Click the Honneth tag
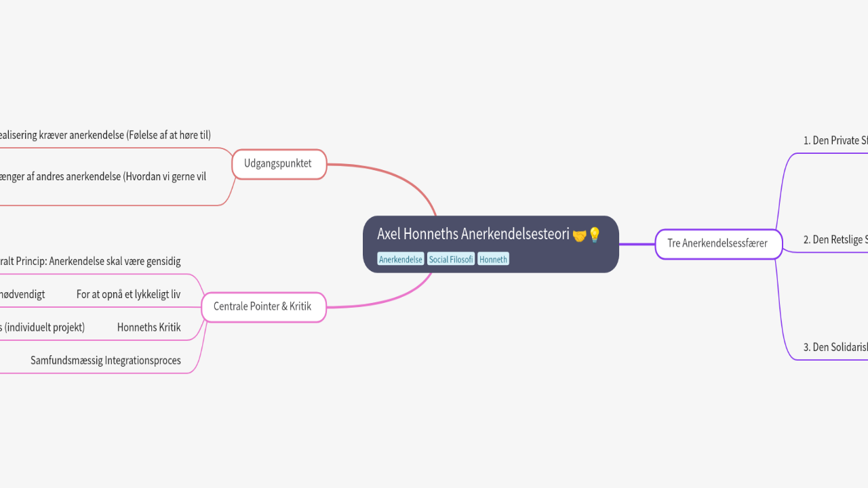The height and width of the screenshot is (488, 868). (493, 260)
